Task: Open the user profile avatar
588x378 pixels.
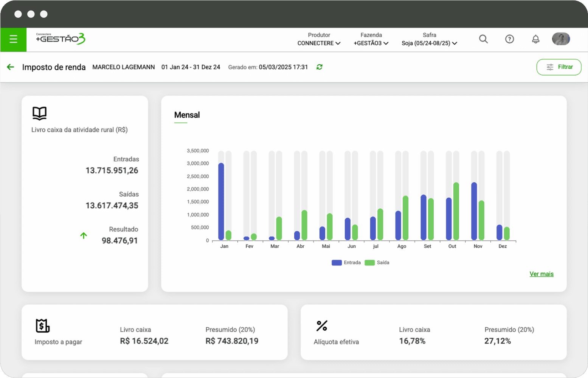Action: [561, 39]
